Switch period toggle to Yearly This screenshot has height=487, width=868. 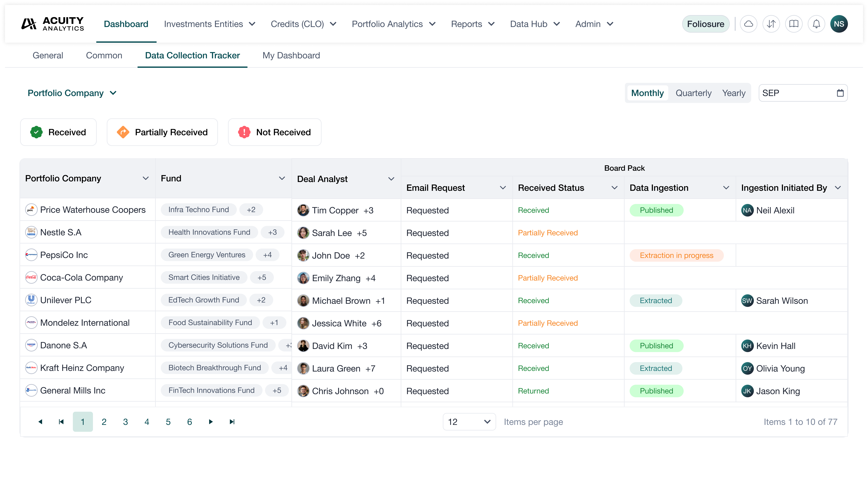point(734,93)
